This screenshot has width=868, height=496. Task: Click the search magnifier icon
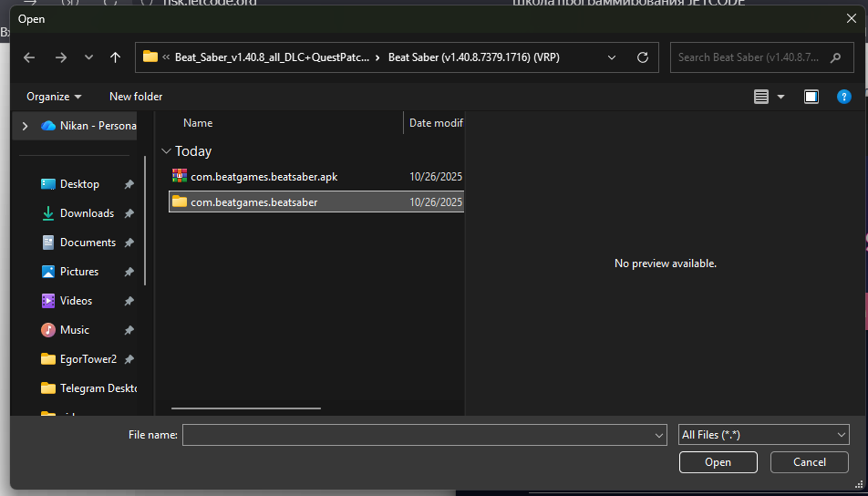tap(835, 57)
